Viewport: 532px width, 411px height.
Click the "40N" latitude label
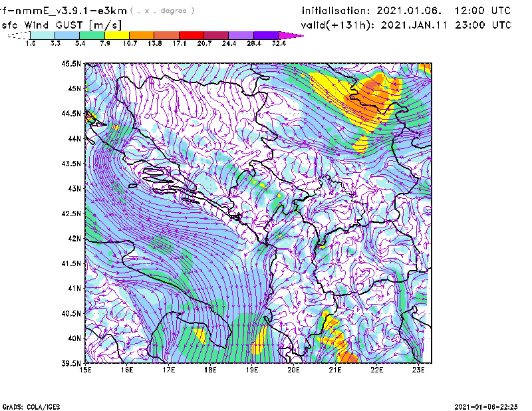pyautogui.click(x=74, y=339)
